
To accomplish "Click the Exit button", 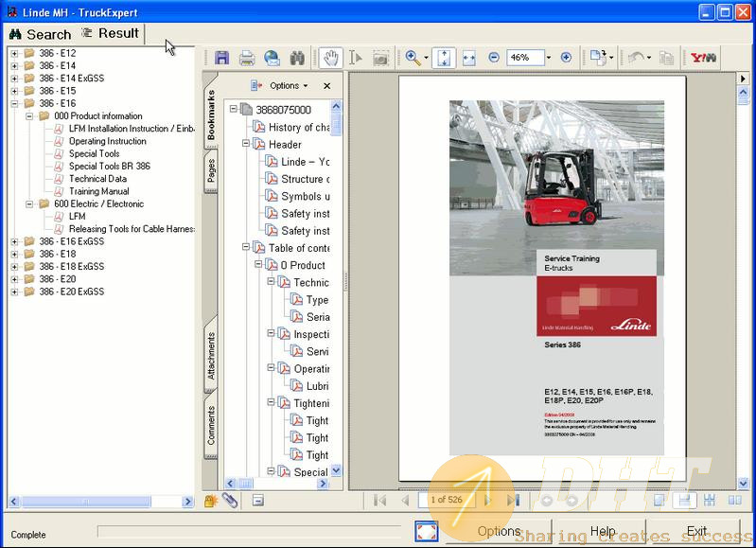I will coord(696,532).
